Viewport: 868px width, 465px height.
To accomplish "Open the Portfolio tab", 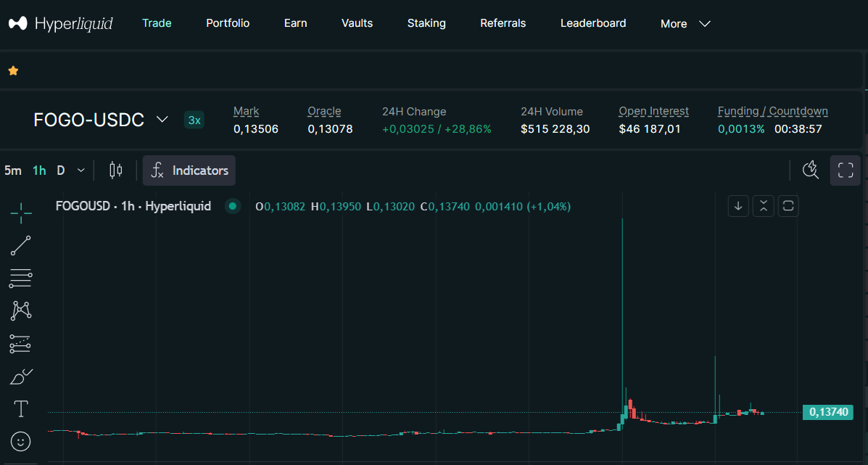I will pyautogui.click(x=228, y=23).
